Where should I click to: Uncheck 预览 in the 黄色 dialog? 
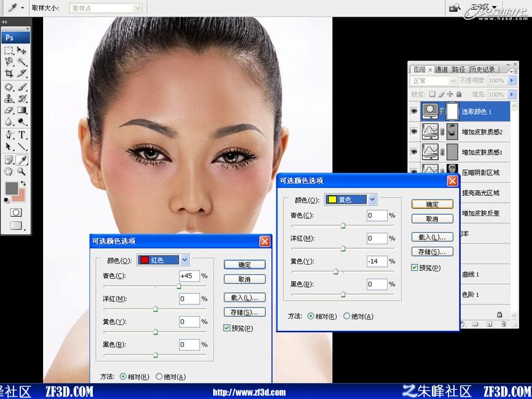point(414,268)
